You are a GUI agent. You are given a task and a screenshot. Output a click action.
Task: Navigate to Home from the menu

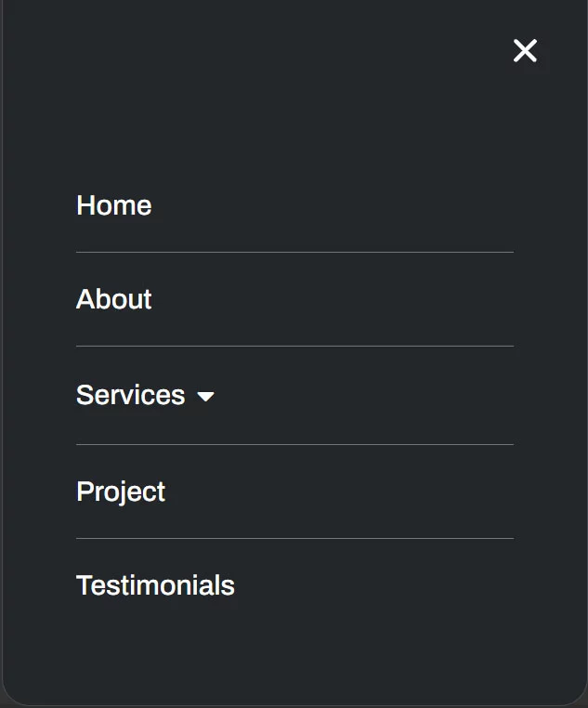point(114,205)
